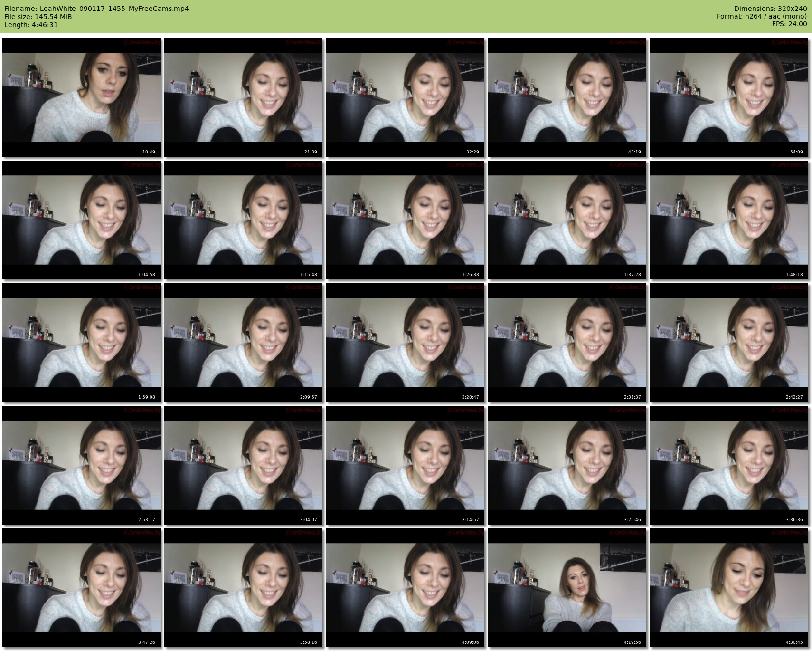Viewport: 812px width, 651px height.
Task: Select the thumbnail timestamped 2:31:37
Action: coord(567,343)
